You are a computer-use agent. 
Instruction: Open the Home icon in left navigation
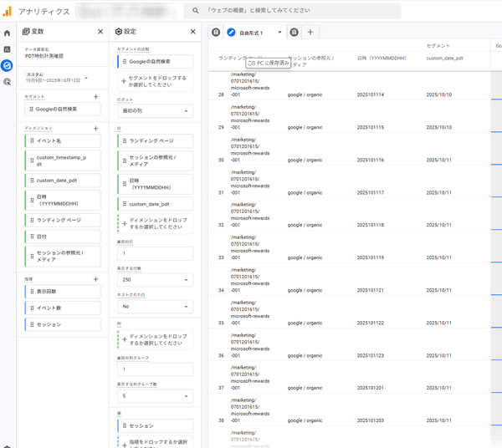(8, 33)
